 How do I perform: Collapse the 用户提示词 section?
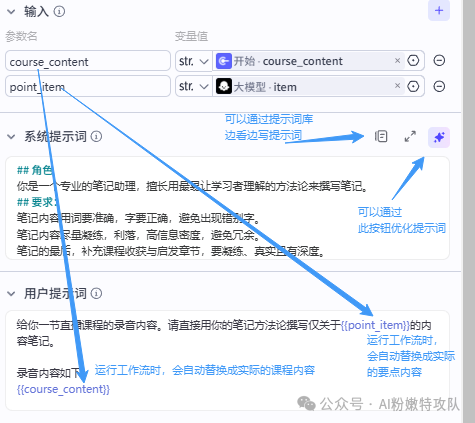tap(11, 294)
